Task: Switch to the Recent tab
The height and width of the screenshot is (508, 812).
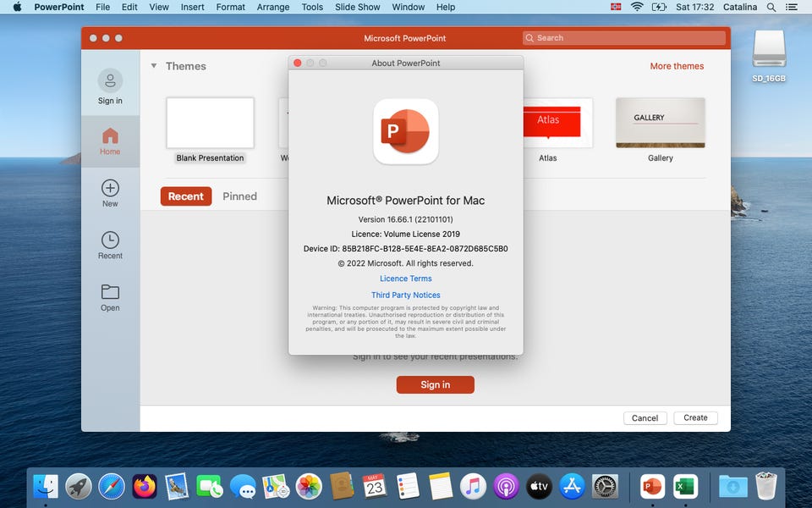Action: tap(186, 196)
